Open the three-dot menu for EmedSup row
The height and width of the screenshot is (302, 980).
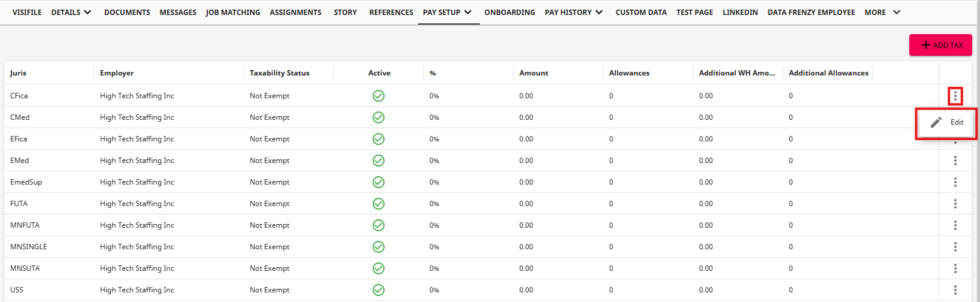[x=955, y=182]
